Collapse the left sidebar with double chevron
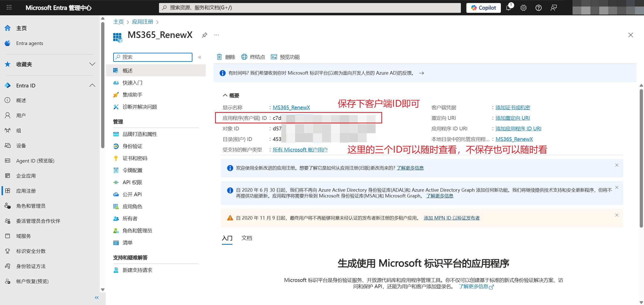Screen dimensions: 644x305 pyautogui.click(x=97, y=297)
